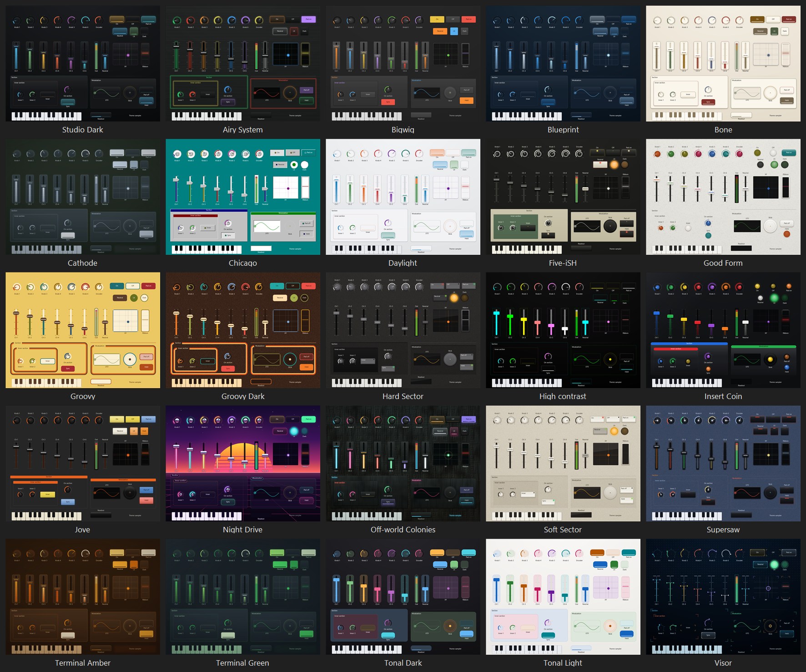The height and width of the screenshot is (672, 806).
Task: Select the "Bone" caption text
Action: 723,130
